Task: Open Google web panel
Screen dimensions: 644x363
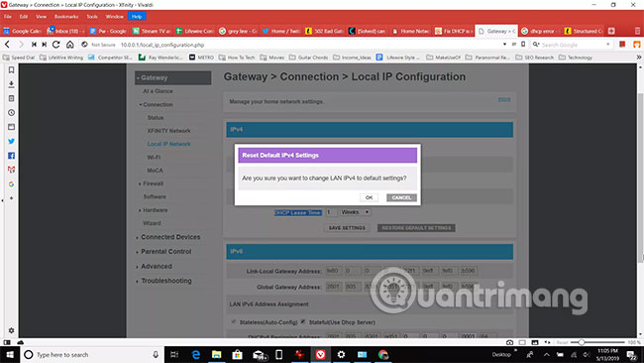Action: tap(11, 183)
